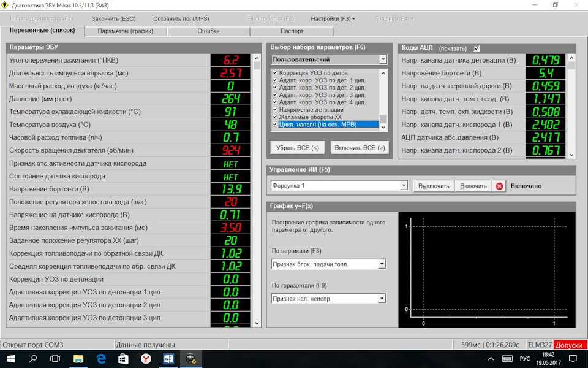The width and height of the screenshot is (588, 368).
Task: Click up arrow of parameter set list scrollbar
Action: [383, 73]
